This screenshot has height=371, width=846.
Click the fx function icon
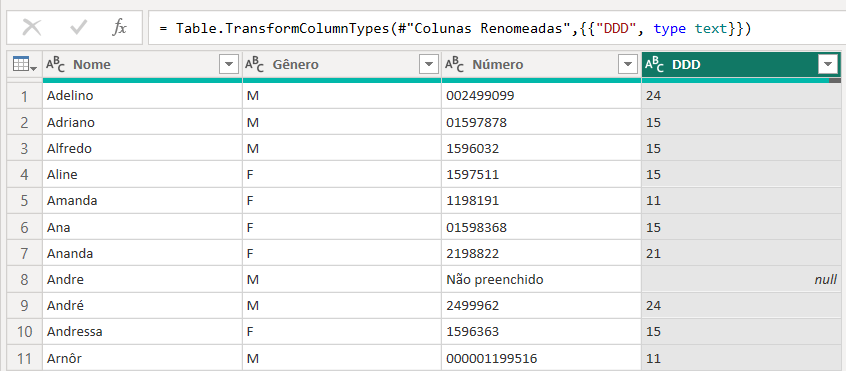coord(119,28)
